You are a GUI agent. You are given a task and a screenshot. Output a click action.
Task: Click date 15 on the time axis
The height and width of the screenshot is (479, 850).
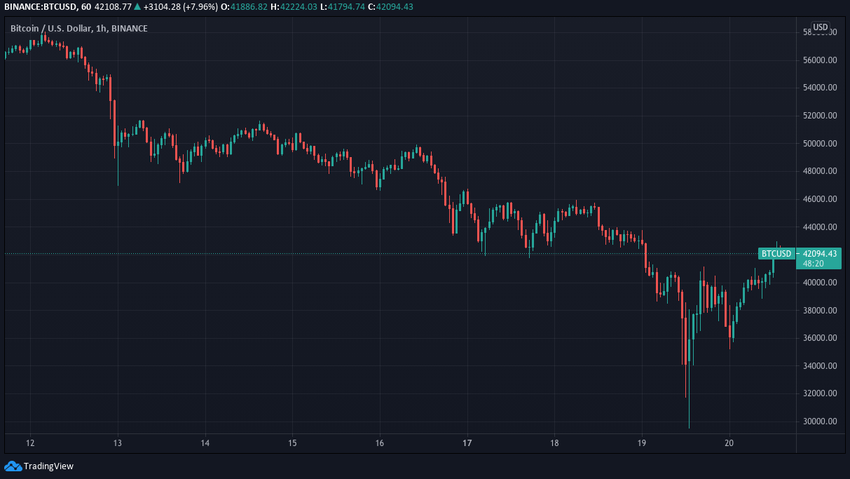[292, 443]
